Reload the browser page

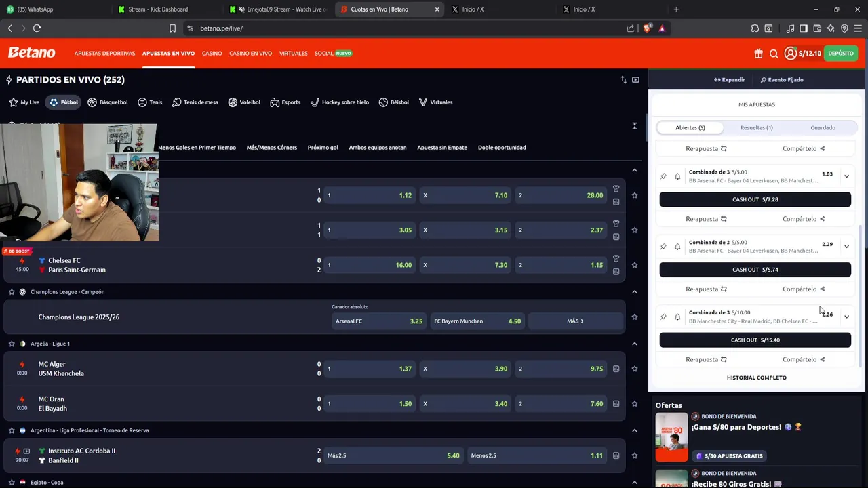pos(37,28)
